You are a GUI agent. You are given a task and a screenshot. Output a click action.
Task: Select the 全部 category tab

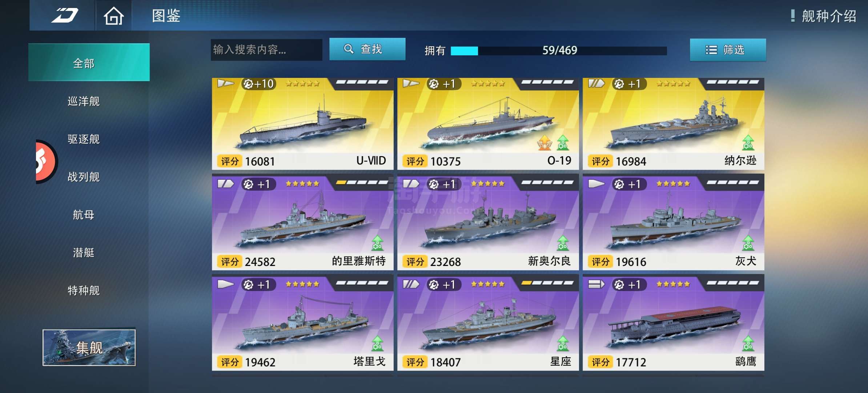click(x=89, y=63)
